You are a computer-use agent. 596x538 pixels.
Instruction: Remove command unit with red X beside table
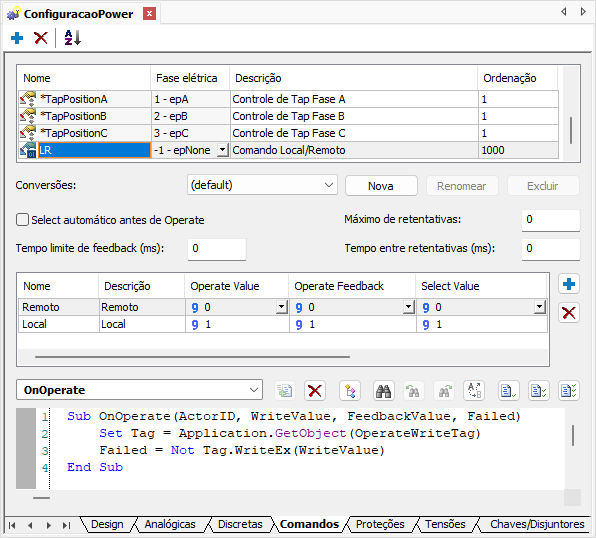tap(569, 313)
